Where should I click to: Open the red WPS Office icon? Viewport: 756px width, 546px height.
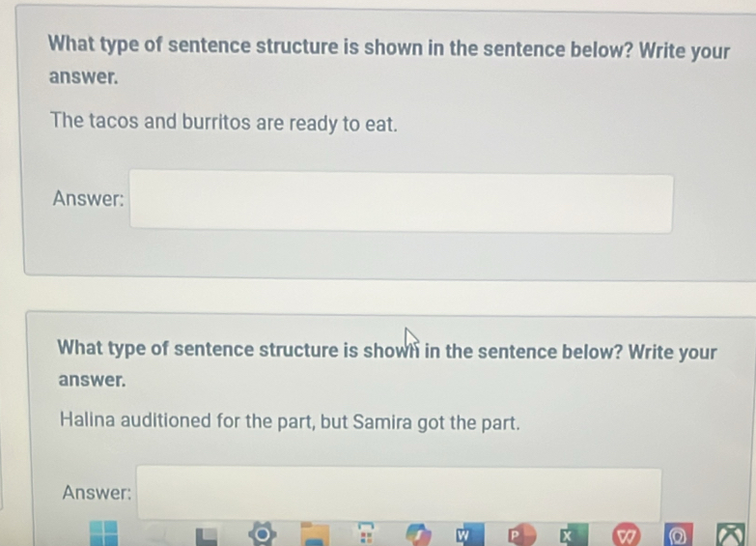click(x=625, y=534)
